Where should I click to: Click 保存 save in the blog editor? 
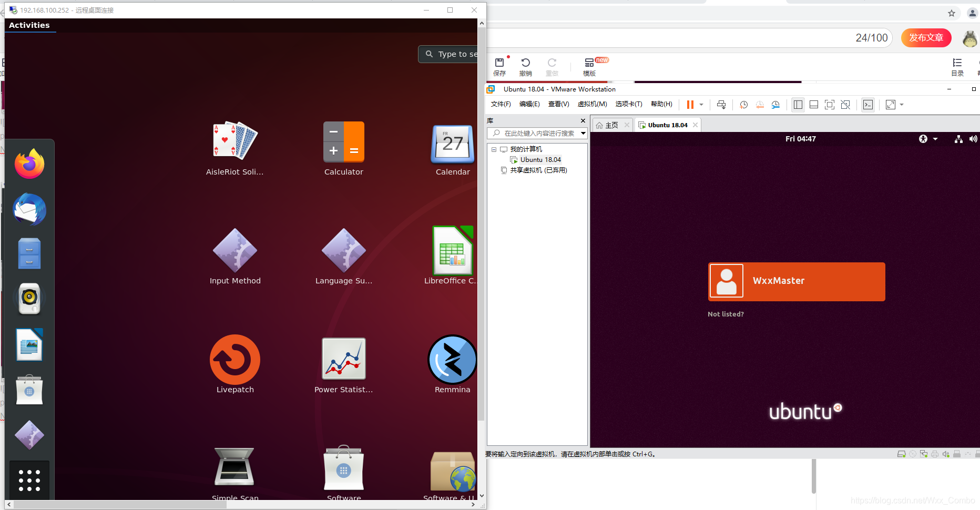pos(499,67)
